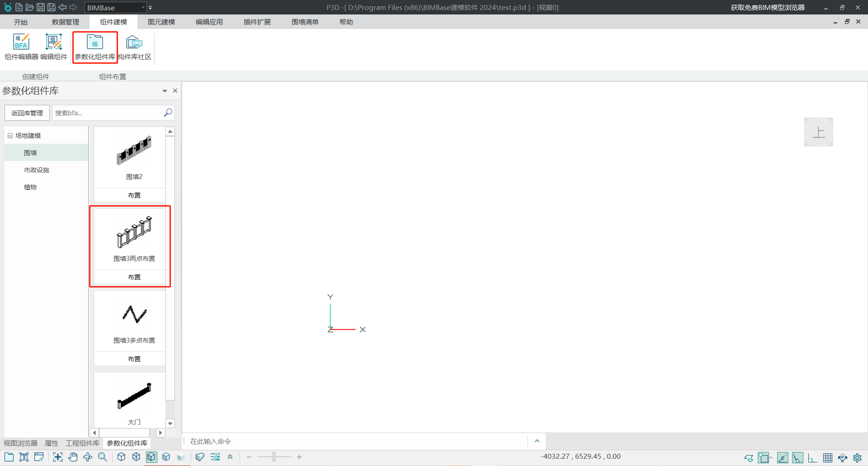Switch to the 图元建模 tab
The height and width of the screenshot is (466, 868).
(x=161, y=22)
